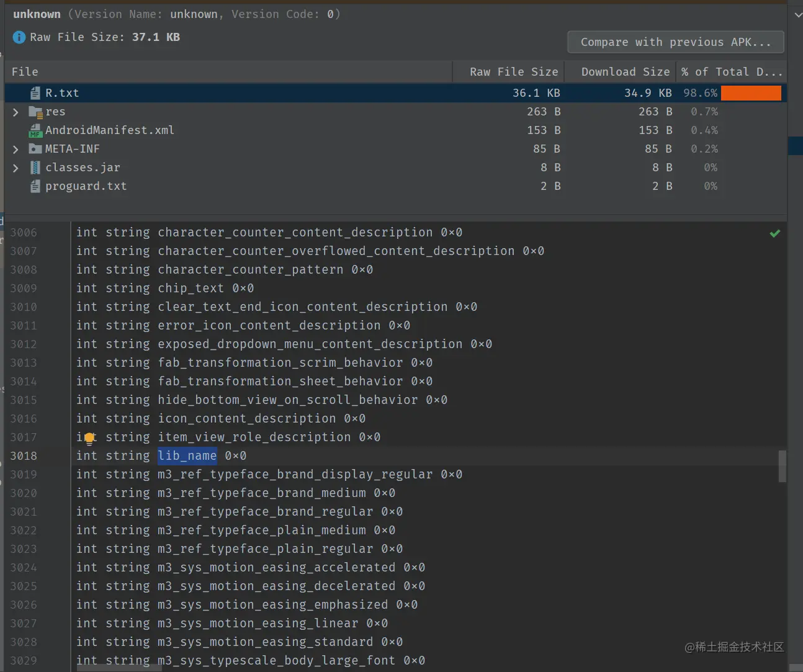Click the orange size bar for R.txt
The width and height of the screenshot is (803, 672).
[751, 93]
